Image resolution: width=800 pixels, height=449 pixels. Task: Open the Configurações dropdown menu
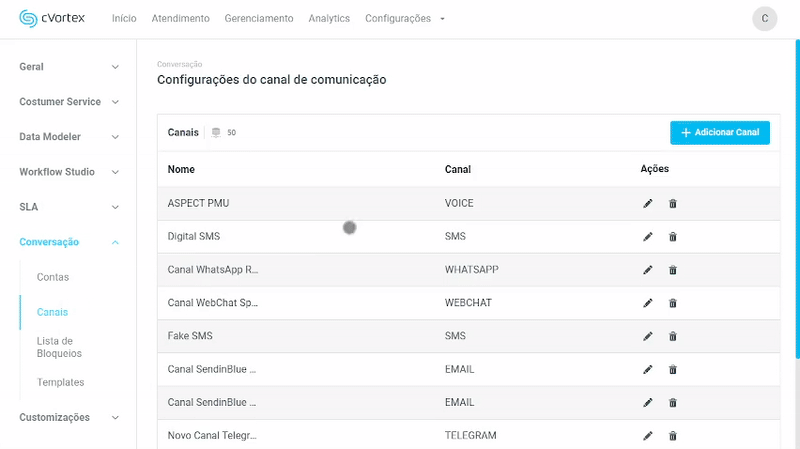click(405, 18)
